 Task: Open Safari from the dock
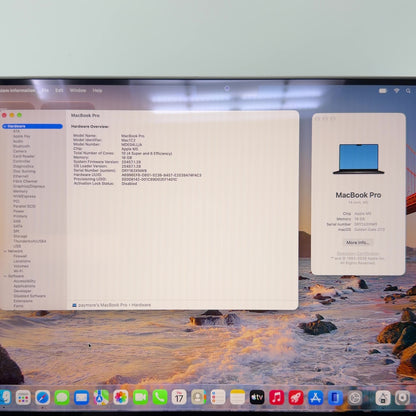click(43, 397)
